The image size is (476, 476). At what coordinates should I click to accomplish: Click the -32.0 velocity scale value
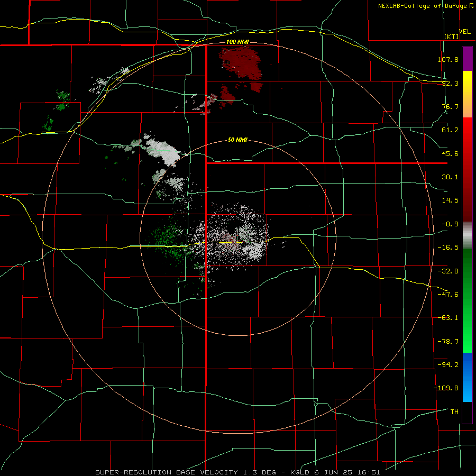(448, 271)
